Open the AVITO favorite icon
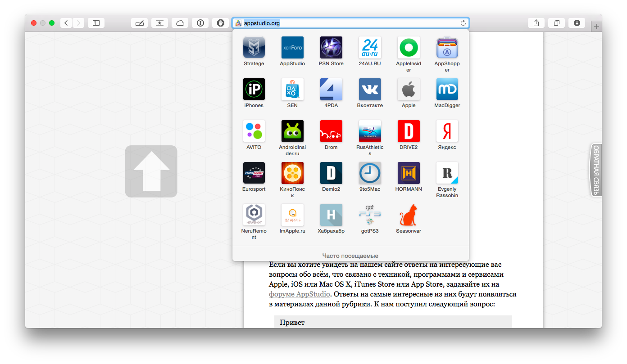Screen dimensions: 627x364 coord(254,131)
